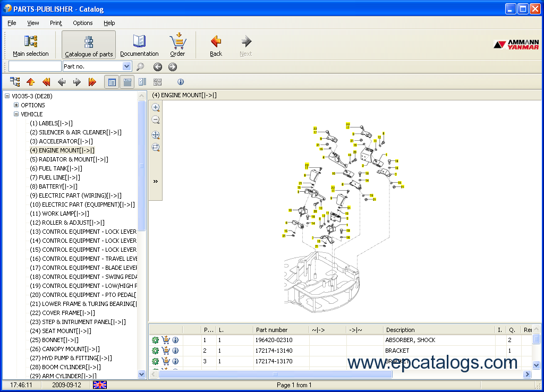Go to next page gray arrow
The image size is (544, 392).
pyautogui.click(x=76, y=82)
